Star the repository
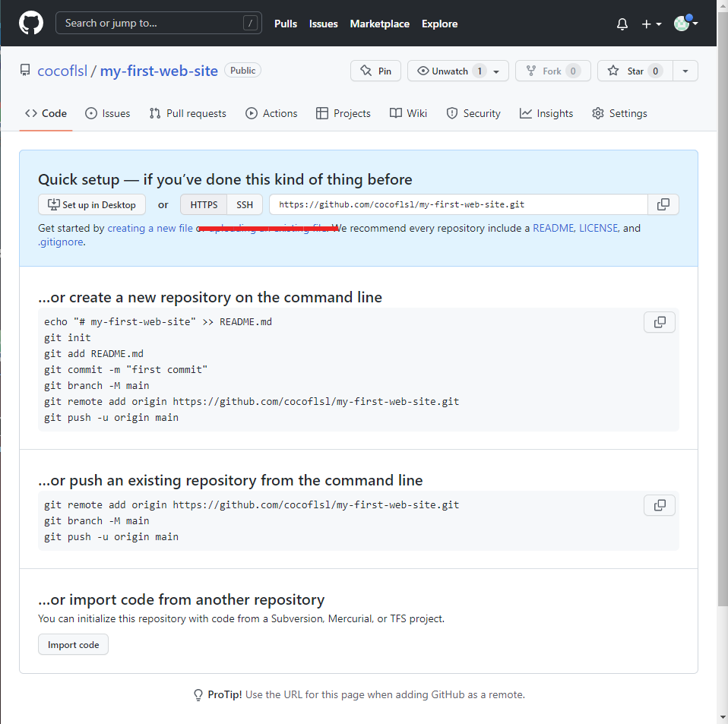The height and width of the screenshot is (724, 728). tap(635, 71)
